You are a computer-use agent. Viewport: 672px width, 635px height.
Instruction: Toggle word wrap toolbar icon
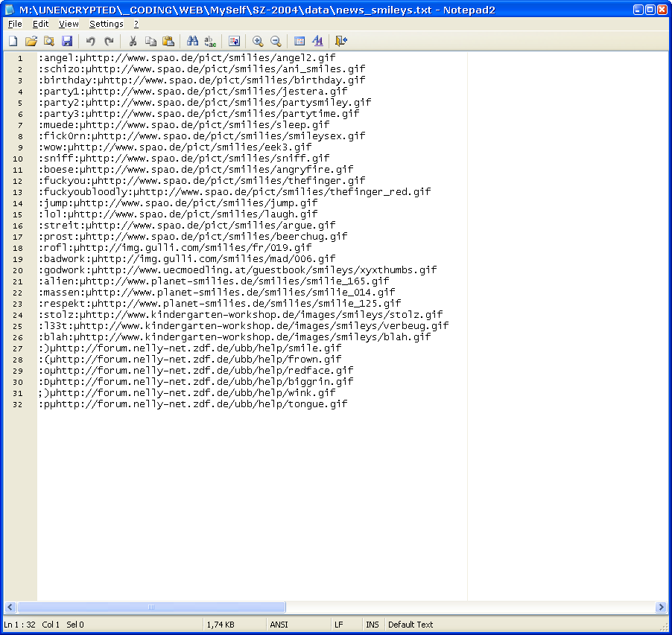[234, 41]
